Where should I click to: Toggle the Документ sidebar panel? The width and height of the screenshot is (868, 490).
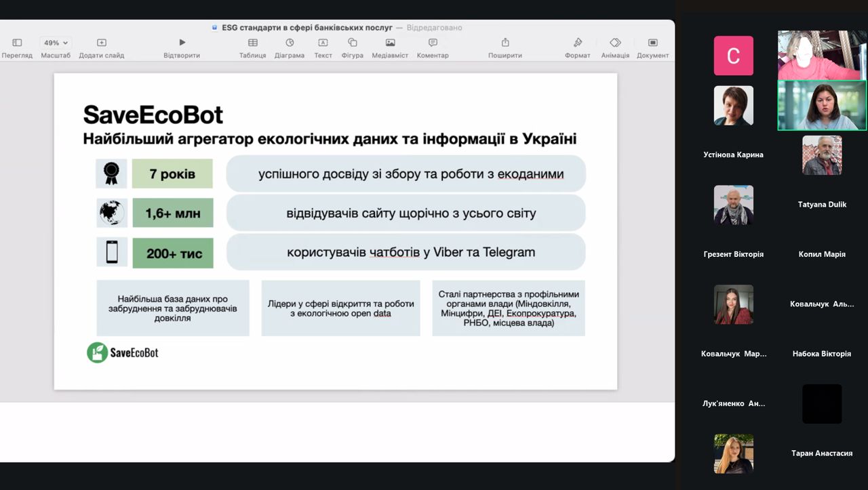coord(653,43)
